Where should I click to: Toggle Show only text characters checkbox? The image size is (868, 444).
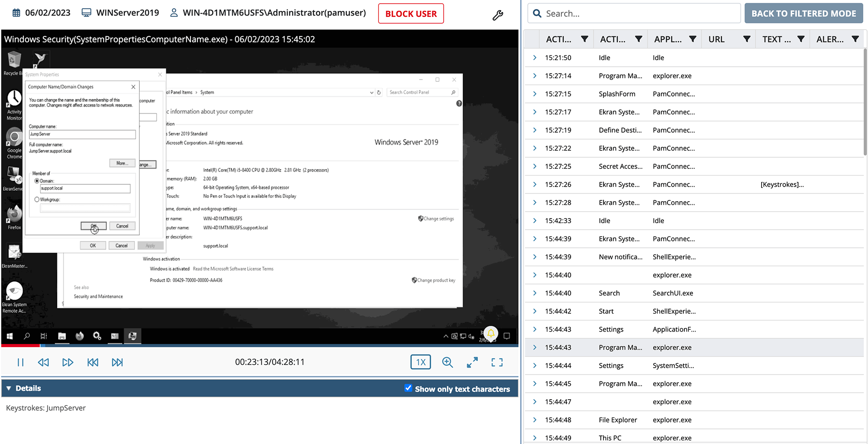pos(408,388)
